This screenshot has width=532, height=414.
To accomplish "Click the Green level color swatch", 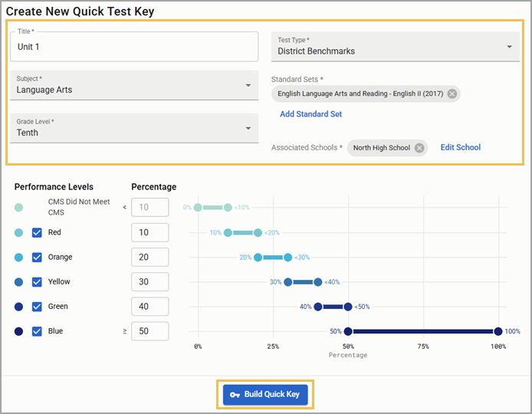I will click(18, 307).
